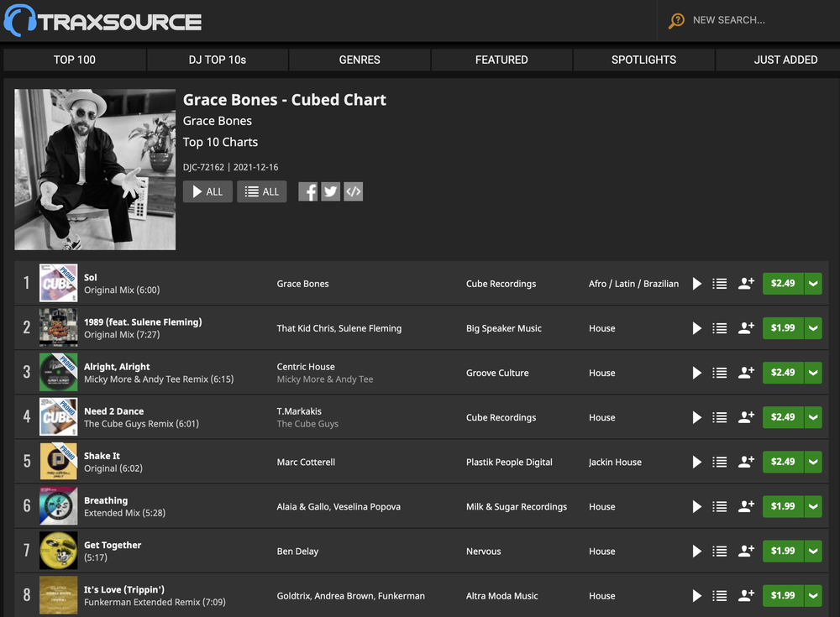The image size is (840, 617).
Task: Expand purchase options for 1989
Action: pyautogui.click(x=813, y=327)
